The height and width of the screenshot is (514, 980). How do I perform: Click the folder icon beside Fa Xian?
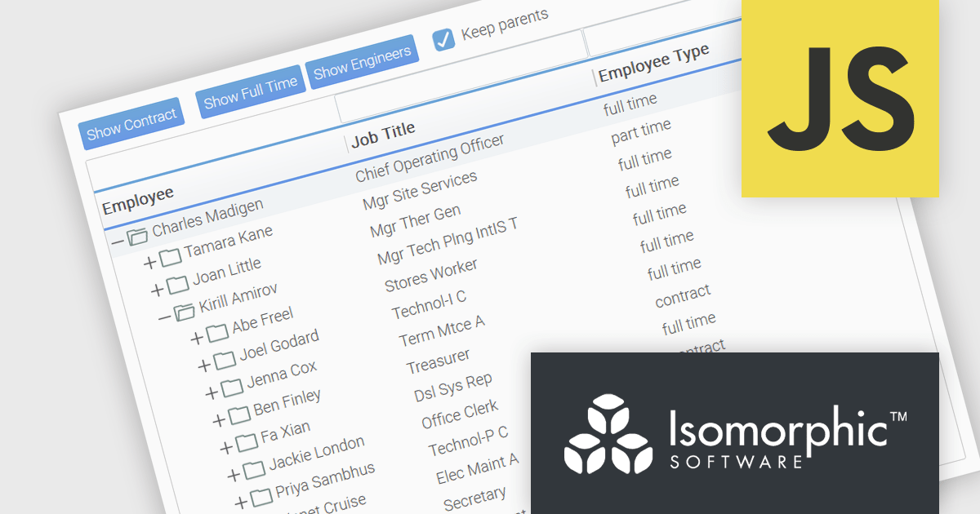[x=246, y=442]
